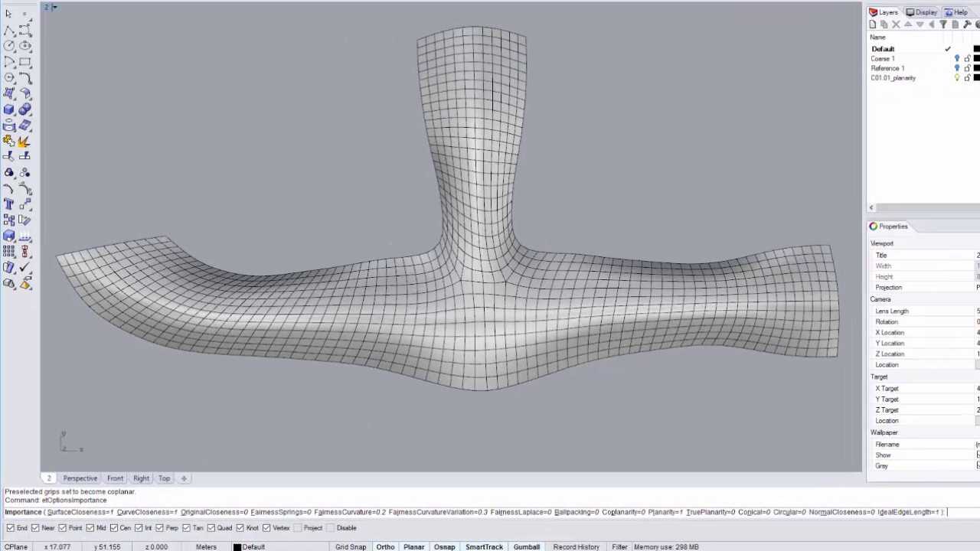Lock the Coarse 1 layer
Image resolution: width=980 pixels, height=551 pixels.
967,59
